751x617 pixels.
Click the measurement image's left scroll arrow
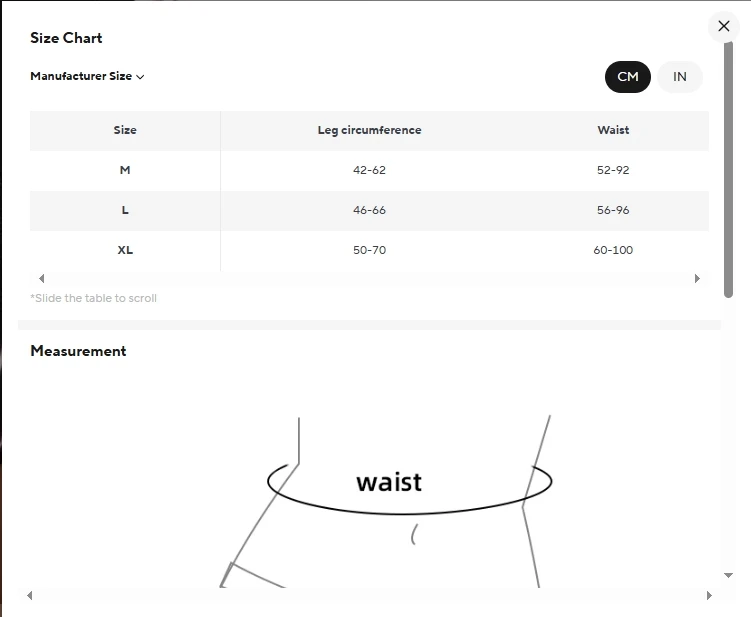[29, 596]
